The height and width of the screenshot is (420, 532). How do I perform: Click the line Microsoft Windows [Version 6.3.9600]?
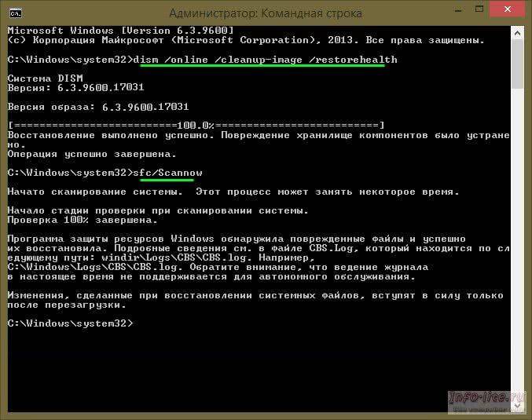point(121,31)
